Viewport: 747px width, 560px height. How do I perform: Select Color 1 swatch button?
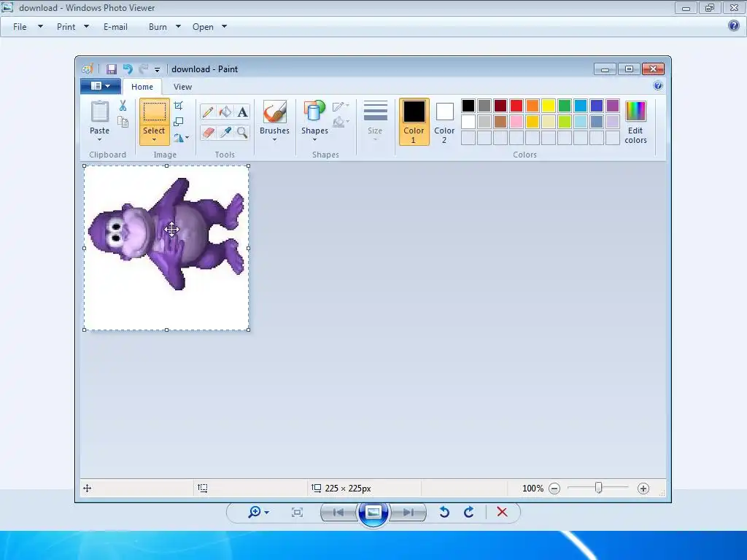point(414,122)
